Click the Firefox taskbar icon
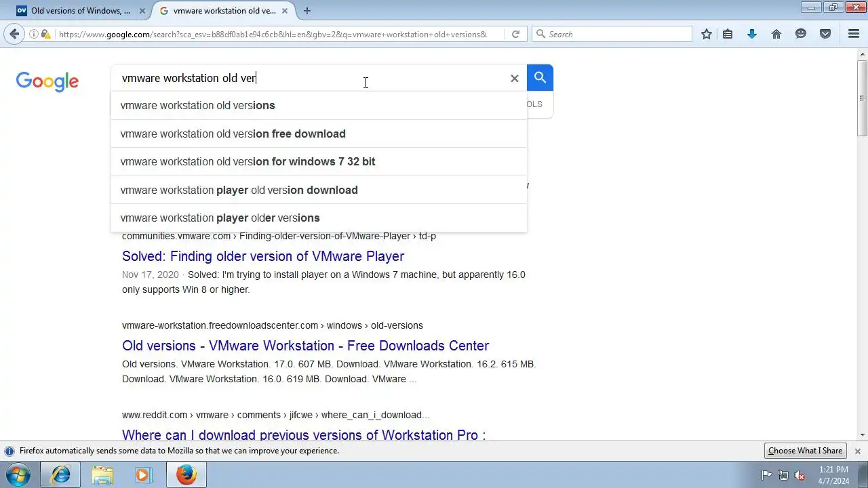868x488 pixels. pos(186,475)
